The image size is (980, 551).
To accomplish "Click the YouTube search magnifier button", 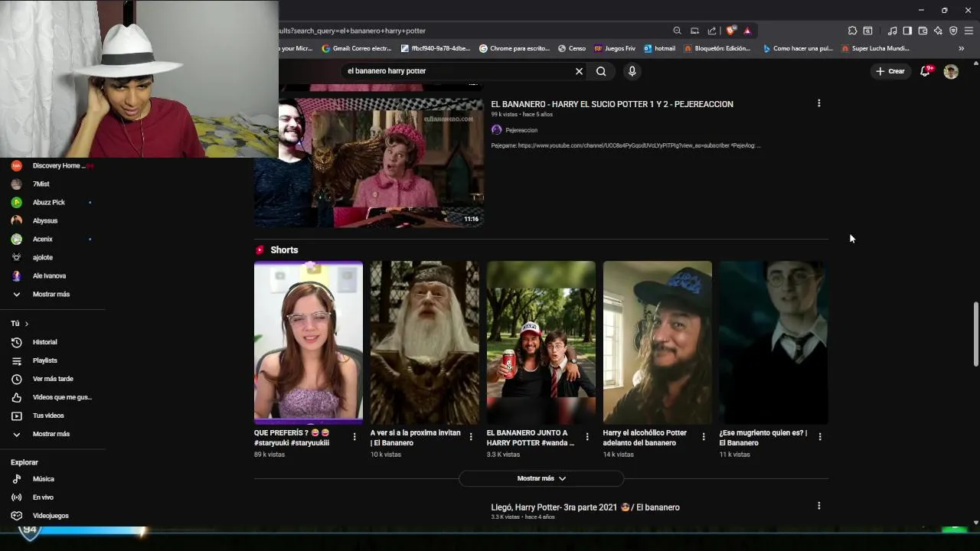I will (x=601, y=71).
